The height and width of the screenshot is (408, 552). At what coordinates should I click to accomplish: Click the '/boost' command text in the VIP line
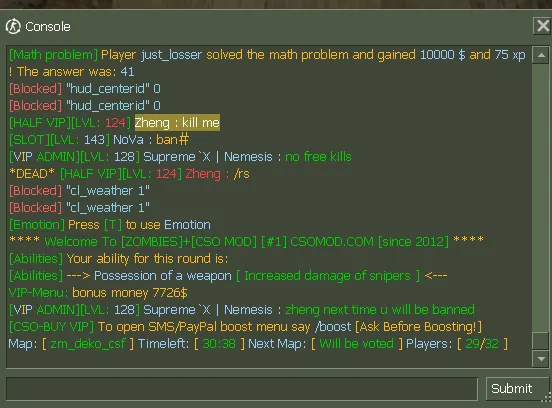333,327
